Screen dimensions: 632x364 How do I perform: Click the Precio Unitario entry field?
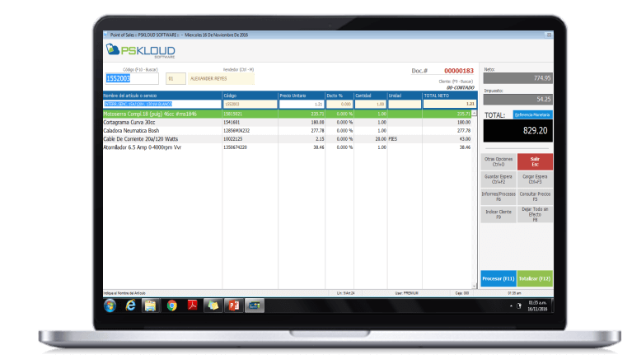pos(302,104)
